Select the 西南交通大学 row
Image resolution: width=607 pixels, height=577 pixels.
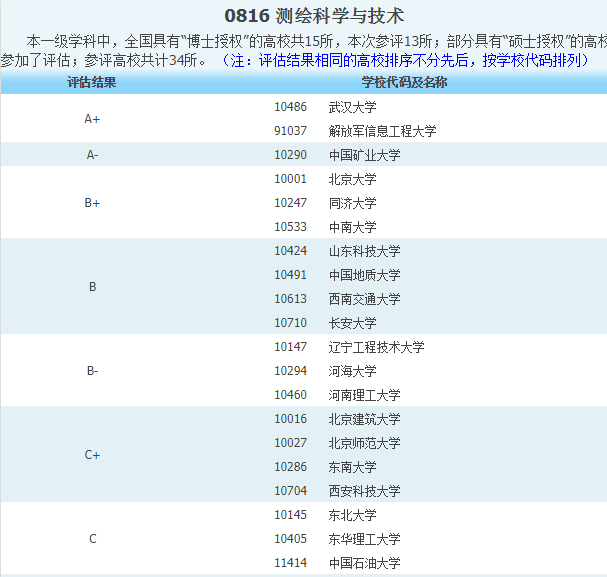tap(364, 299)
